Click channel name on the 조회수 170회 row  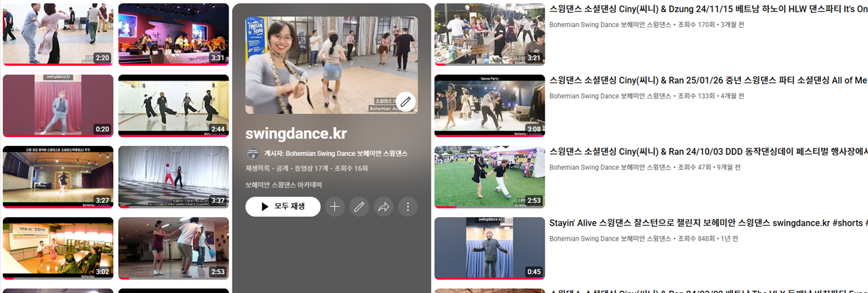(610, 25)
